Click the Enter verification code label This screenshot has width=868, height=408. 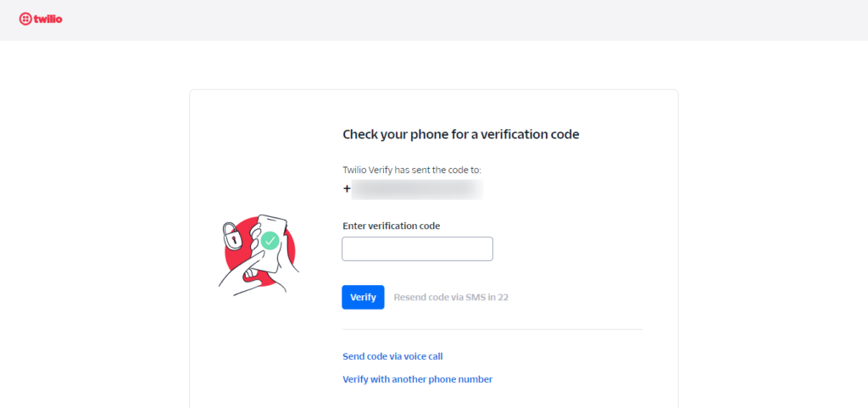click(391, 226)
